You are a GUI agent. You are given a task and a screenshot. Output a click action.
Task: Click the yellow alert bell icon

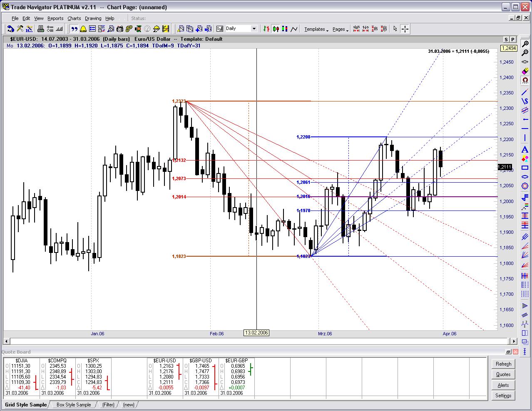(83, 29)
